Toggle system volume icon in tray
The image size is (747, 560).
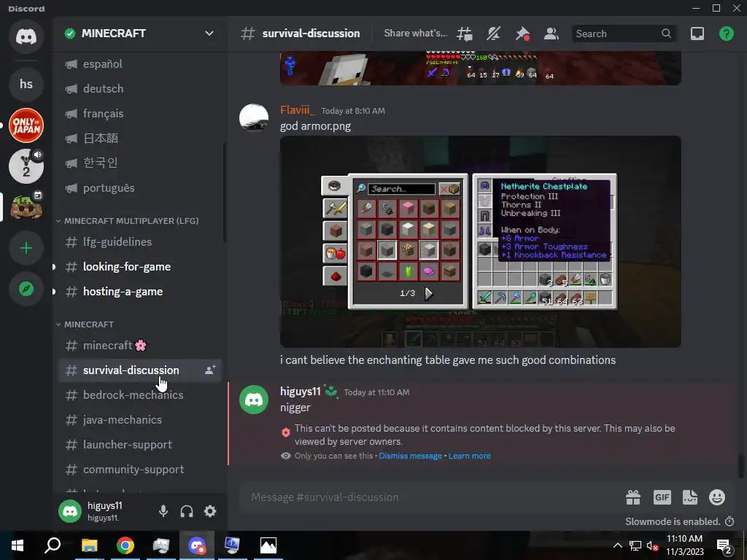(652, 545)
